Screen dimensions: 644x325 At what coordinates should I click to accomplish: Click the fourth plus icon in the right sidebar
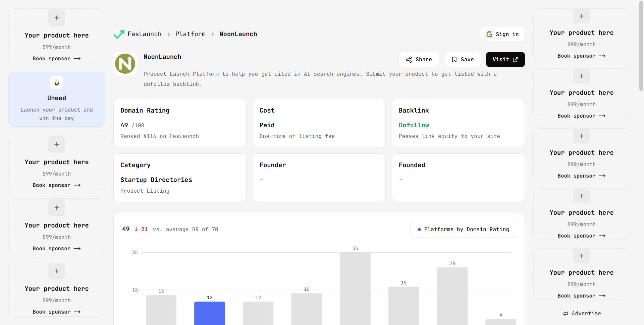pos(582,196)
